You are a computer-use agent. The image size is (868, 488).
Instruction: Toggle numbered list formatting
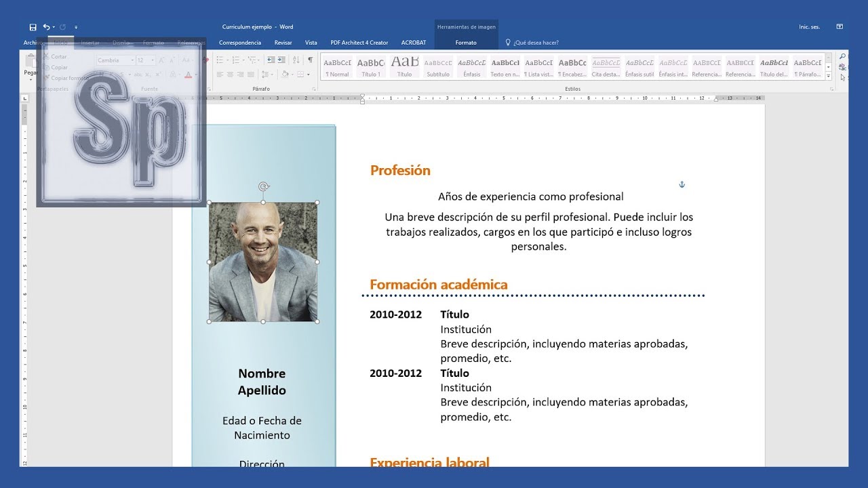[x=235, y=60]
